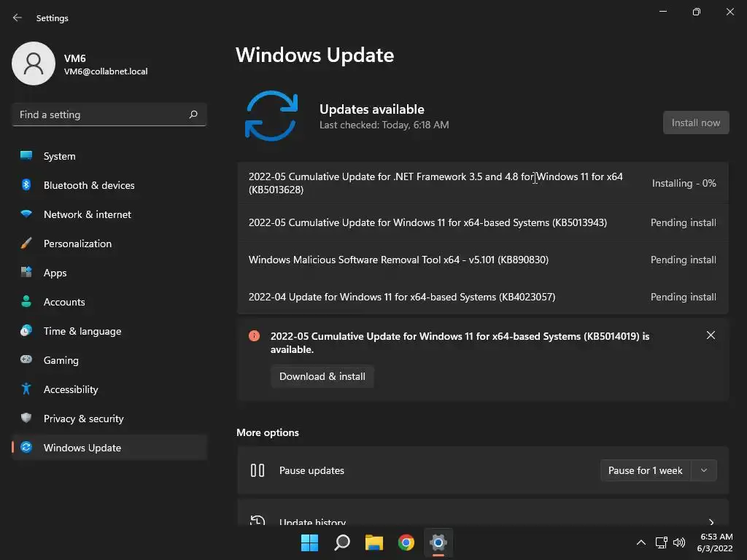This screenshot has width=747, height=560.
Task: Click the Accessibility figure icon
Action: [26, 389]
